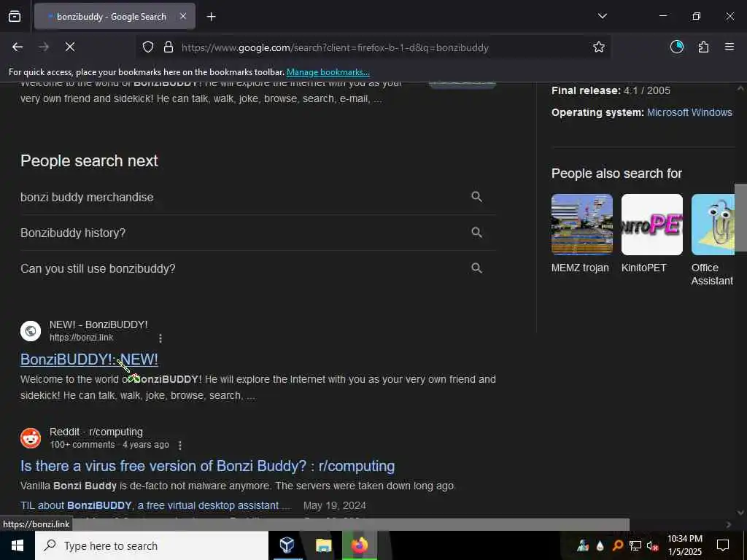Open the Bonzibuddy history? suggestion
Viewport: 747px width, 560px height.
[x=73, y=233]
